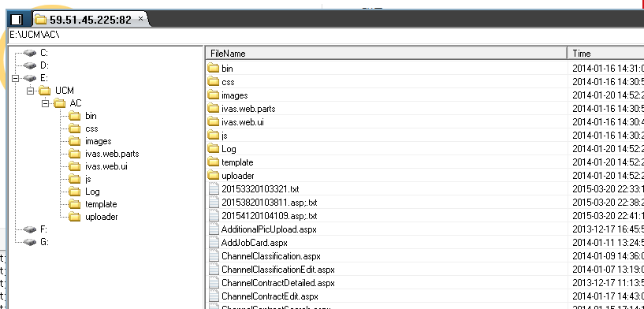Click Log folder icon in file list
Screen dimensions: 644x309
[x=213, y=149]
